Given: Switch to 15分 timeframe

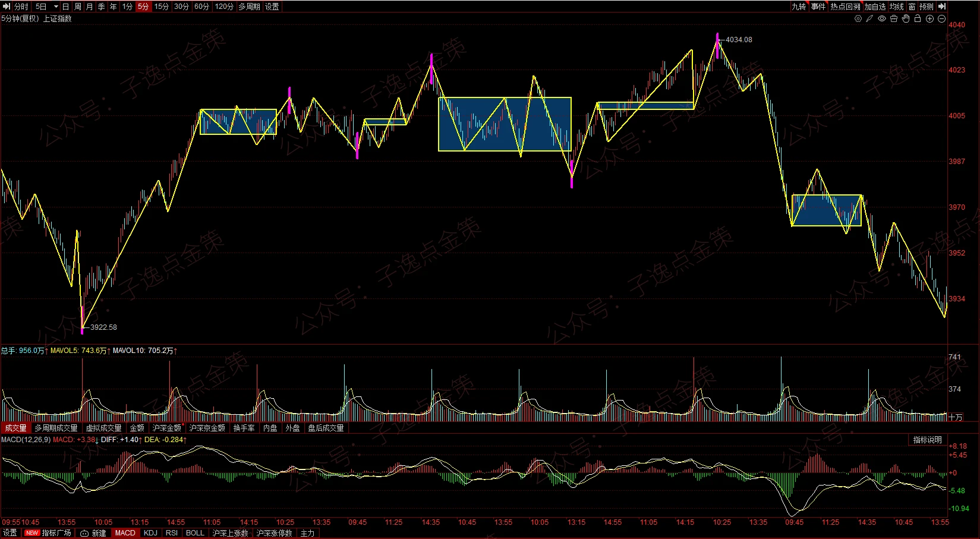Looking at the screenshot, I should click(x=161, y=7).
